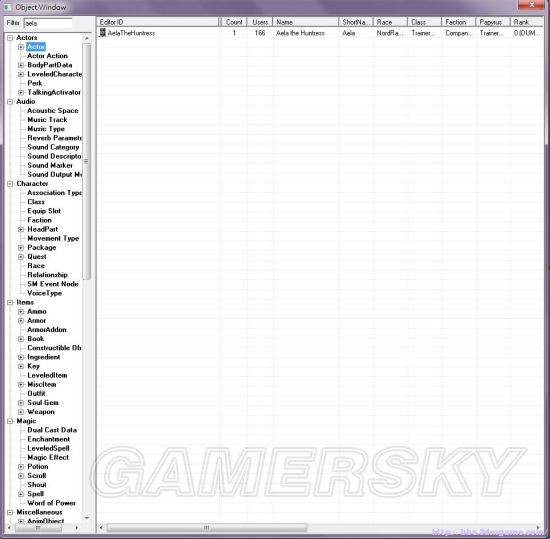The height and width of the screenshot is (539, 550).
Task: Collapse the Audio category
Action: tap(10, 102)
